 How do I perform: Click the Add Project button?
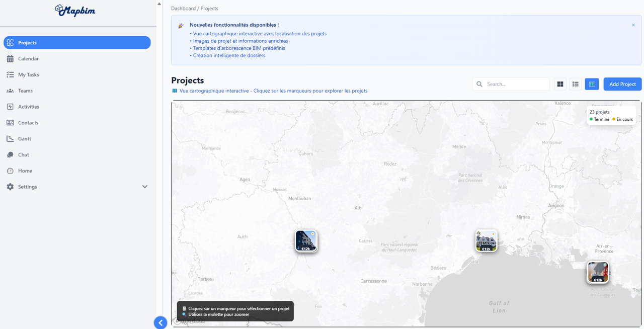coord(622,84)
